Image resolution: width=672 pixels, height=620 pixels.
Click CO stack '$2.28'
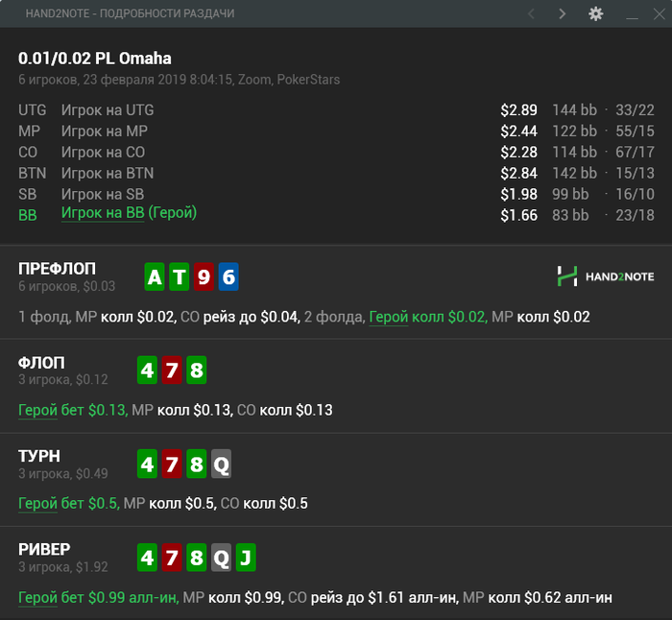[x=519, y=152]
